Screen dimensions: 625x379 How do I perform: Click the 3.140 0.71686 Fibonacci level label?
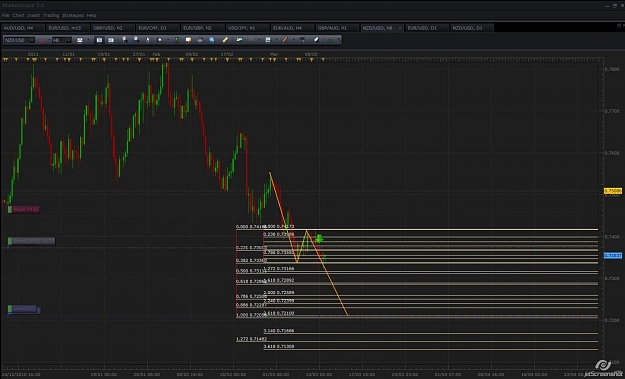pyautogui.click(x=279, y=330)
